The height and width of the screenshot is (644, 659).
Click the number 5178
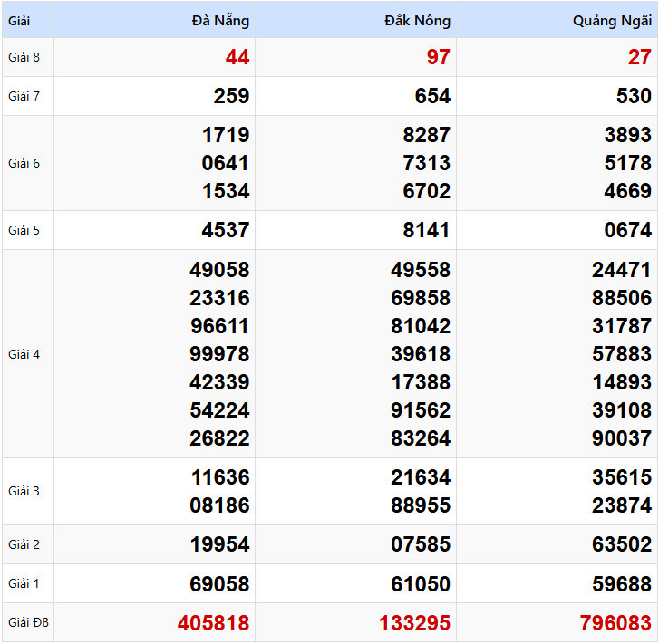(x=628, y=163)
